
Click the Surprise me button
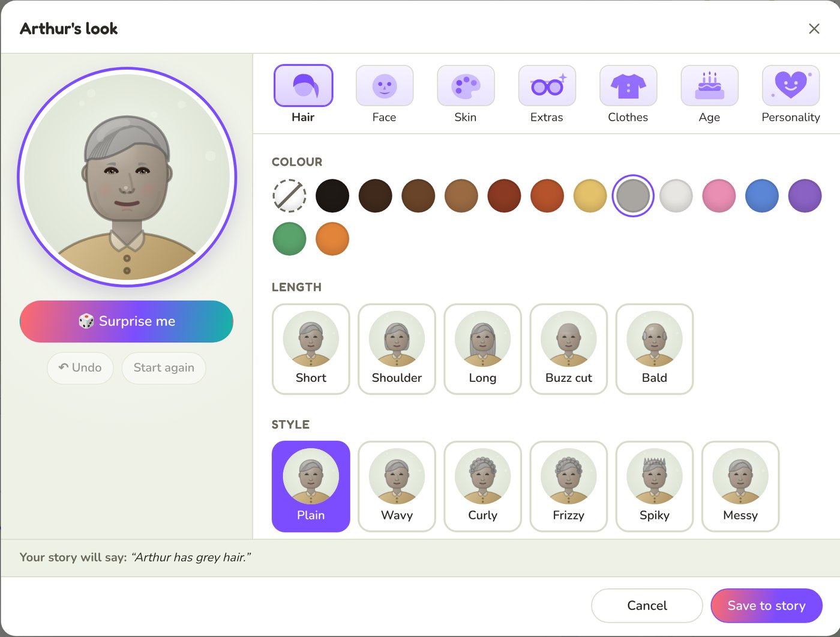pyautogui.click(x=127, y=321)
